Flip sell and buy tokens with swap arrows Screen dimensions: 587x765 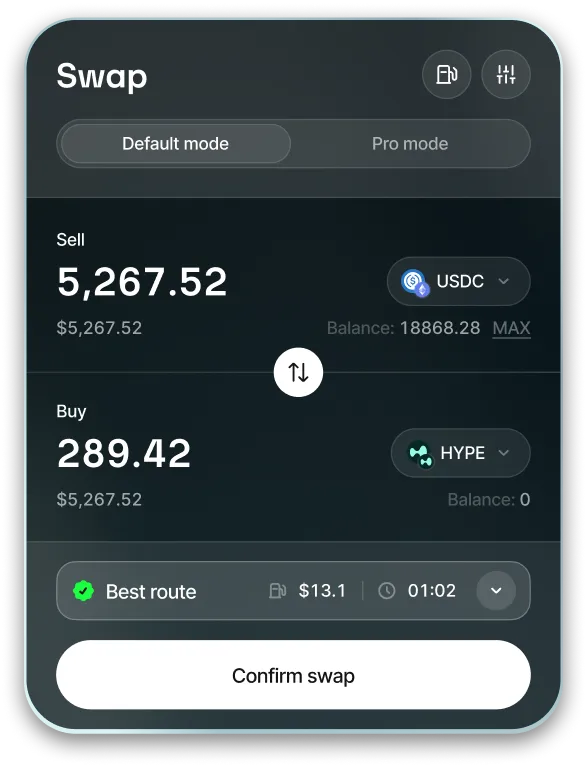point(298,372)
